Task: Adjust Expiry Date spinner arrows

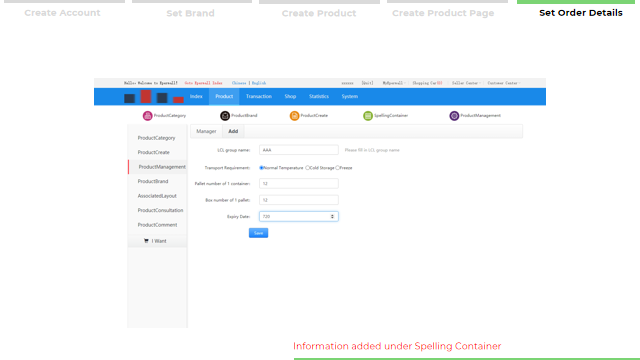Action: coord(332,216)
